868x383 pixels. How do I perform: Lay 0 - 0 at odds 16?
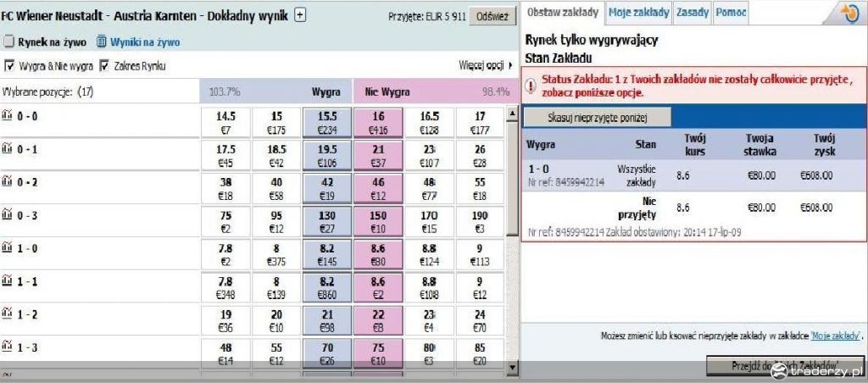(x=378, y=123)
